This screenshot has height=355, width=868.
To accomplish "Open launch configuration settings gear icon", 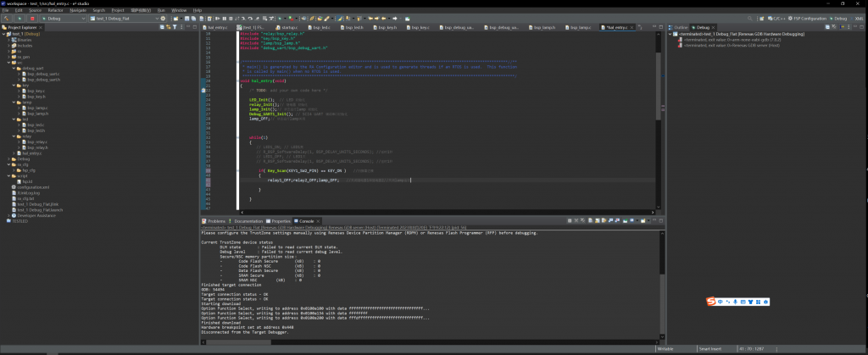I will (x=164, y=17).
